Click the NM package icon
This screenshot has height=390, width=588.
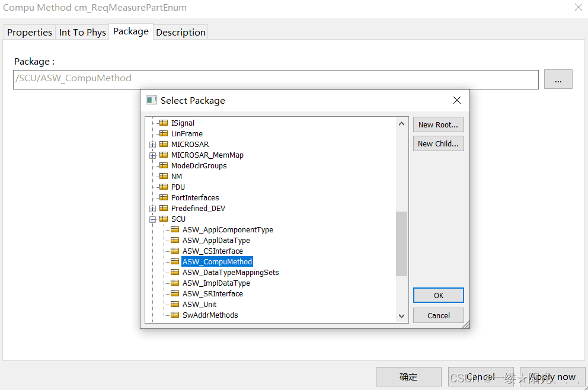coord(164,176)
